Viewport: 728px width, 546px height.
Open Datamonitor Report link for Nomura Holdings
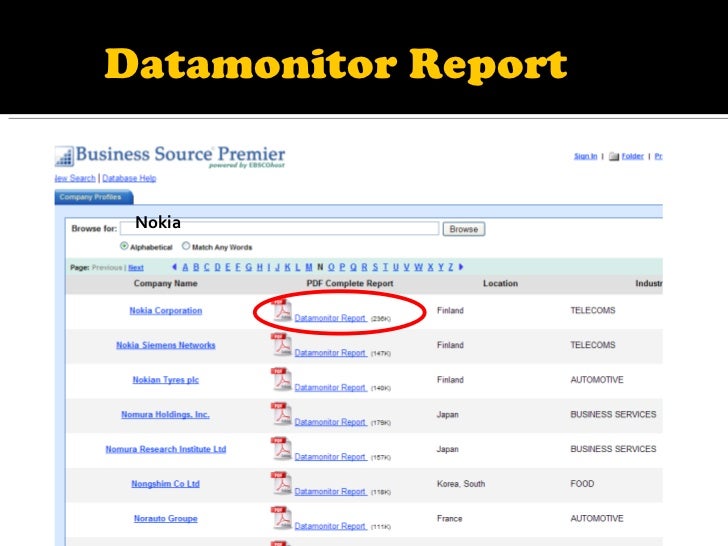coord(331,422)
